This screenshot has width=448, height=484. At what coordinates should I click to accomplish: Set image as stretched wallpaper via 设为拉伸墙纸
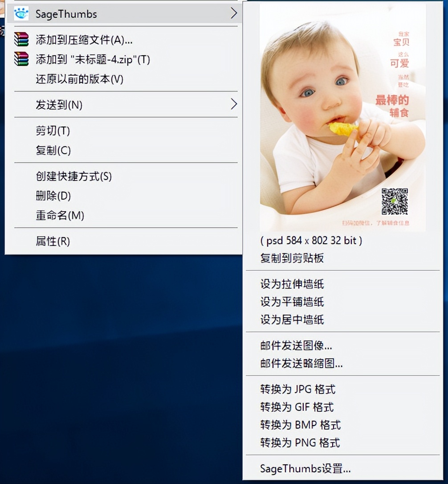point(292,284)
